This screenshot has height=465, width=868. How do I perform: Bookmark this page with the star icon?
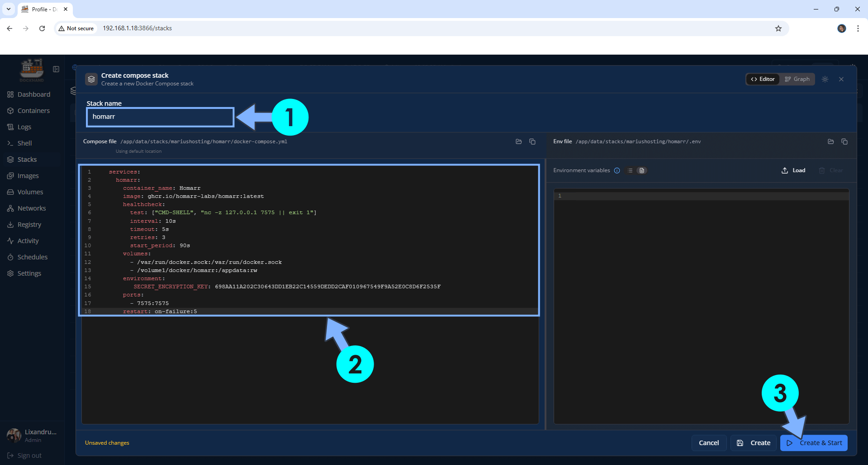click(x=778, y=28)
